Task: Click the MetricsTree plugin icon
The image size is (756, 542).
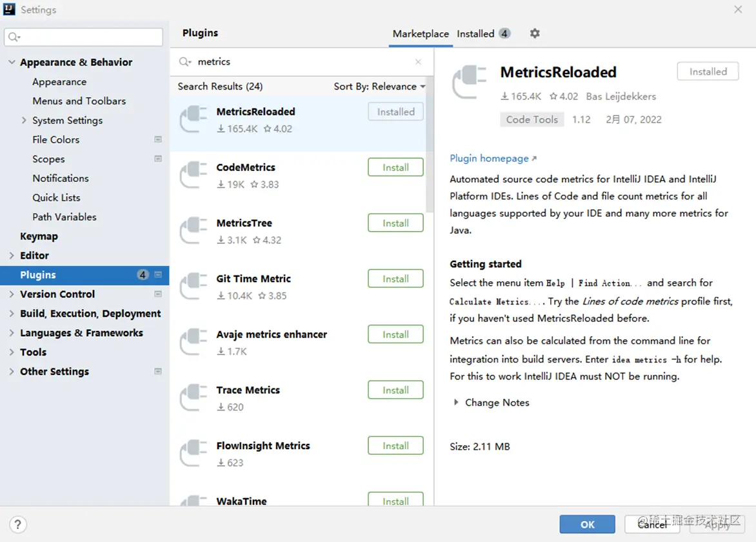Action: coord(194,230)
